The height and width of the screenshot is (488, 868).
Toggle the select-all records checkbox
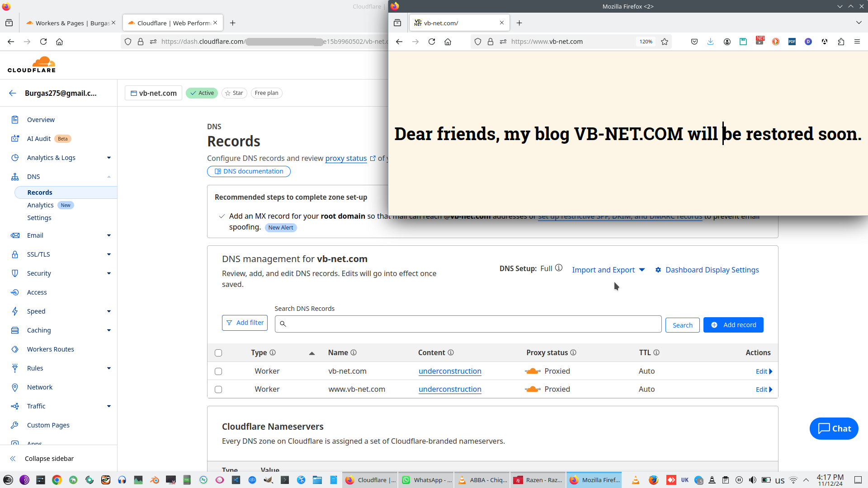click(x=218, y=353)
